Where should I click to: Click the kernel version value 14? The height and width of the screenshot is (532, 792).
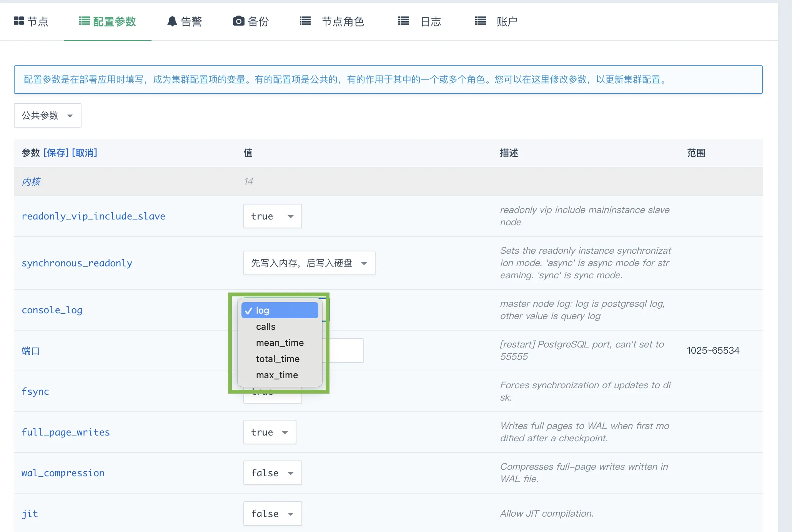click(x=248, y=181)
